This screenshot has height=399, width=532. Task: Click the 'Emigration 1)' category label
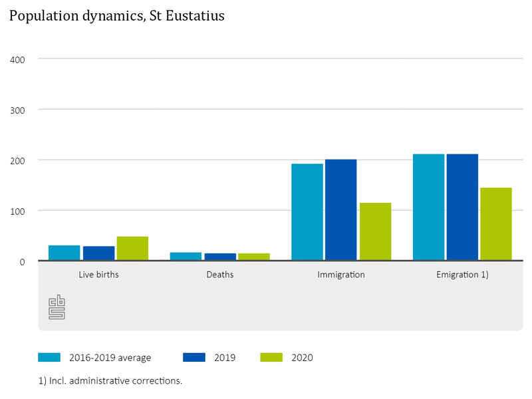coord(462,274)
